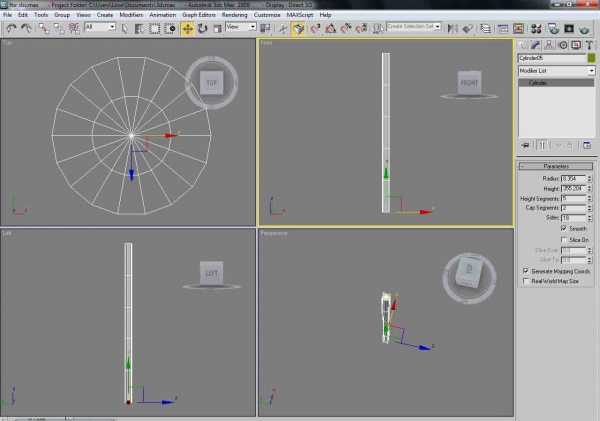Open the Modifier List dropdown

pos(557,71)
